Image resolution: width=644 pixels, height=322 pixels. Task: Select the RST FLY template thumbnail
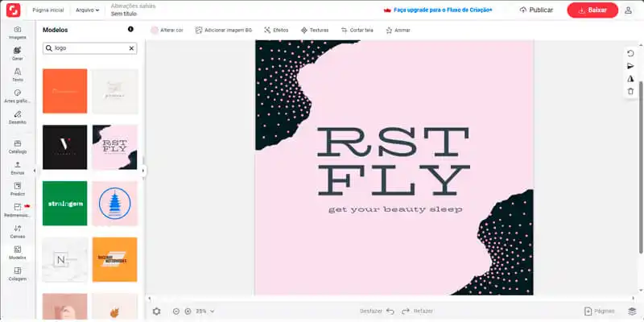click(114, 147)
